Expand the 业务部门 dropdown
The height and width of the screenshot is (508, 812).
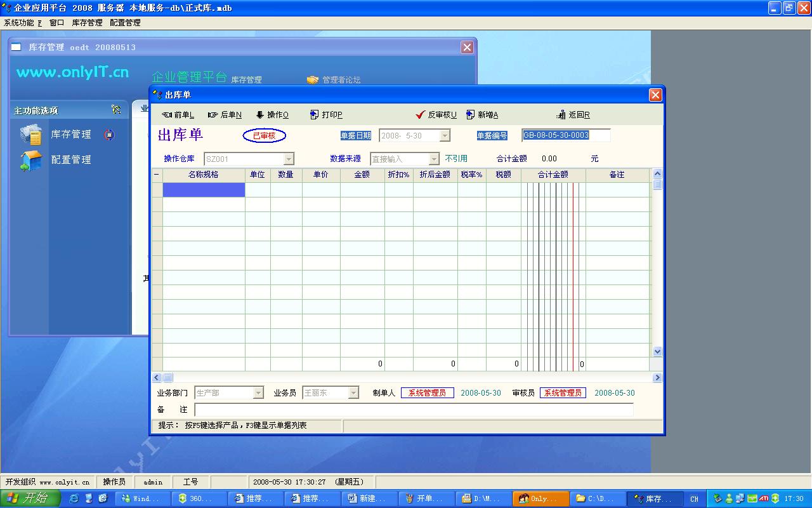(x=258, y=393)
